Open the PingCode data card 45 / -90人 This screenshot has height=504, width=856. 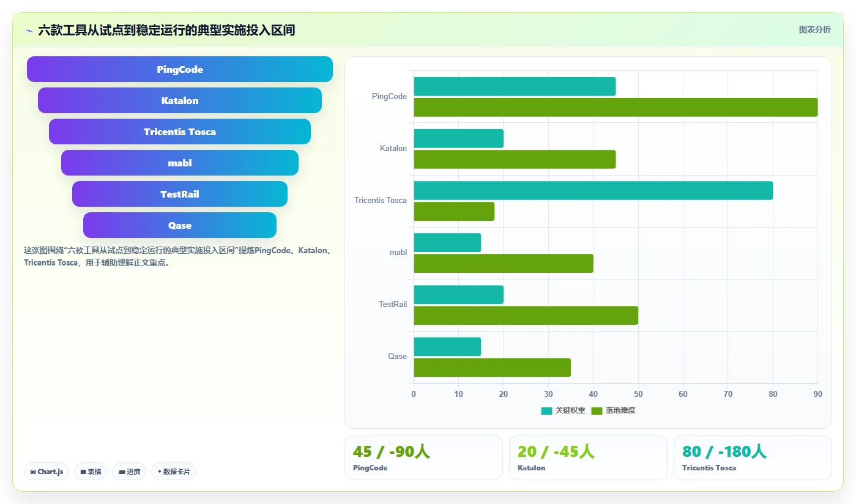point(423,458)
